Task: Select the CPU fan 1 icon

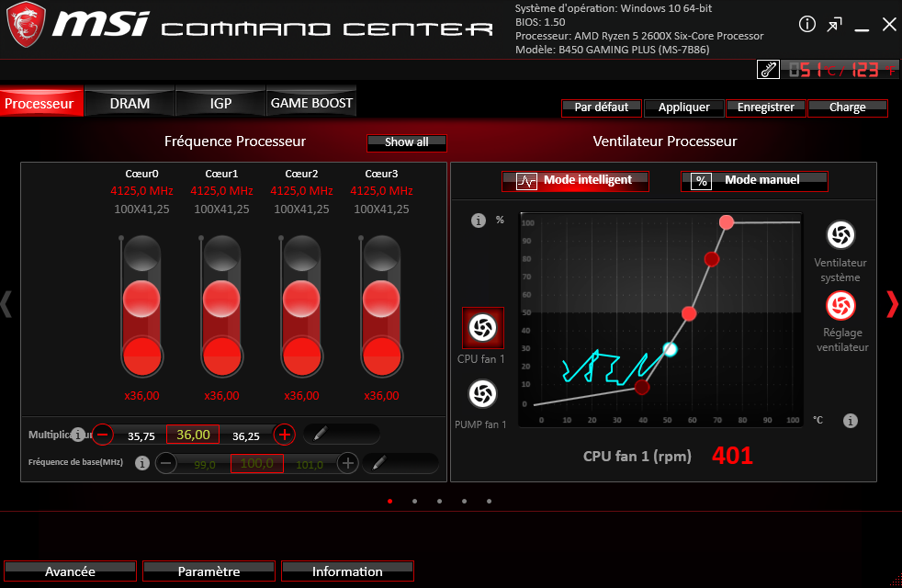Action: click(x=482, y=328)
